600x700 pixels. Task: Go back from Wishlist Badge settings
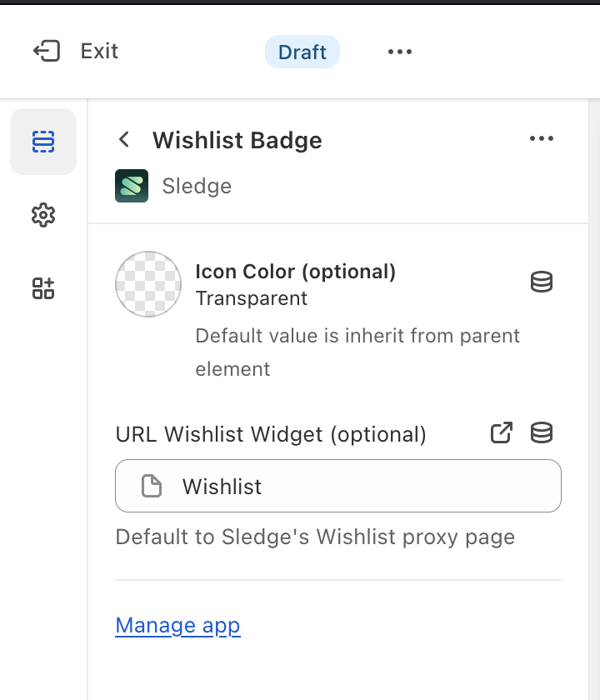click(124, 140)
